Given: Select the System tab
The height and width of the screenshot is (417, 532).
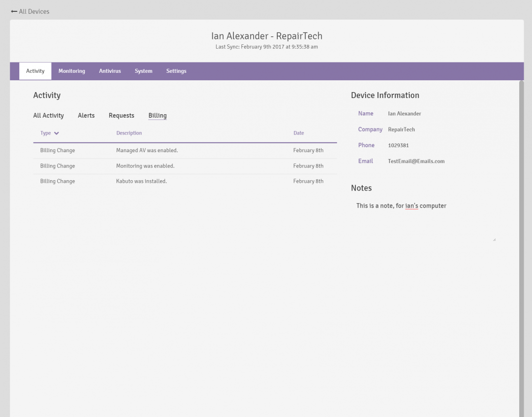Looking at the screenshot, I should (x=143, y=71).
